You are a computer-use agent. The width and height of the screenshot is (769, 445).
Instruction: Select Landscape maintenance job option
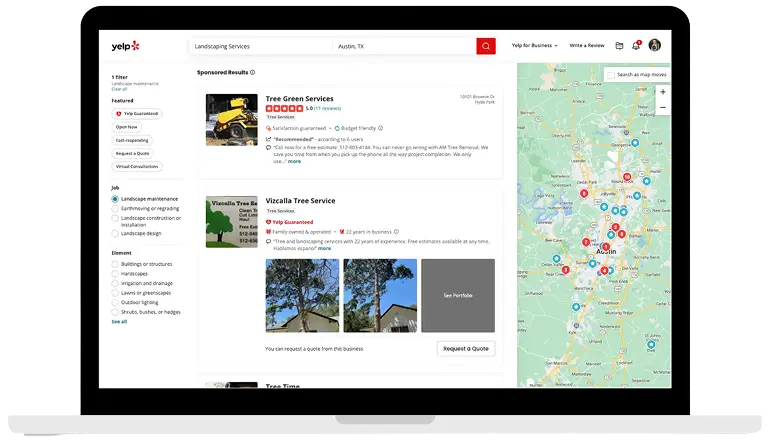pos(115,199)
